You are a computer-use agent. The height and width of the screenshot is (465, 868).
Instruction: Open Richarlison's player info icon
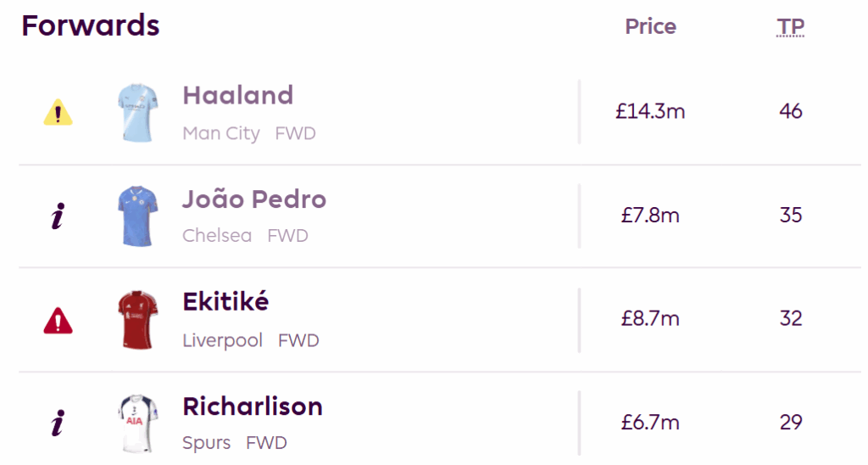tap(58, 423)
